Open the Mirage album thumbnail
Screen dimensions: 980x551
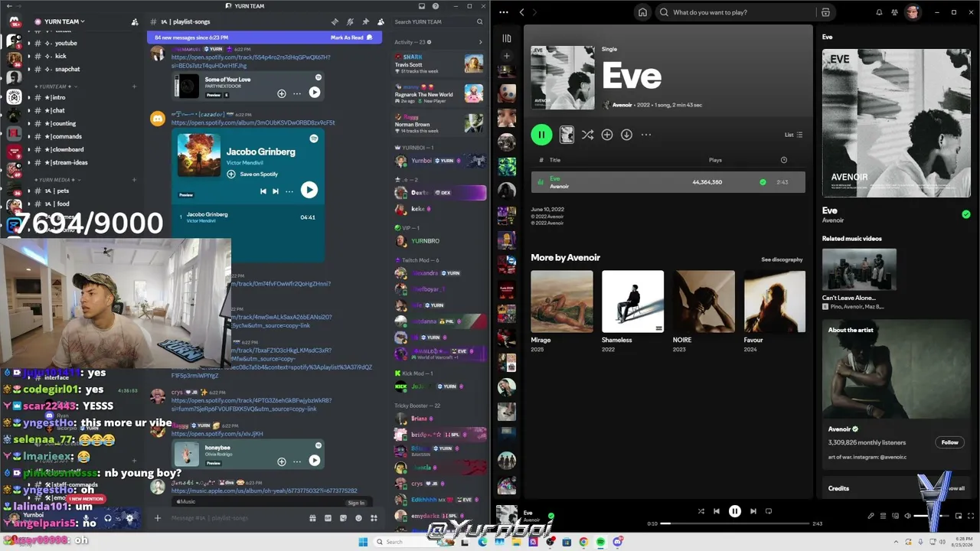[562, 302]
